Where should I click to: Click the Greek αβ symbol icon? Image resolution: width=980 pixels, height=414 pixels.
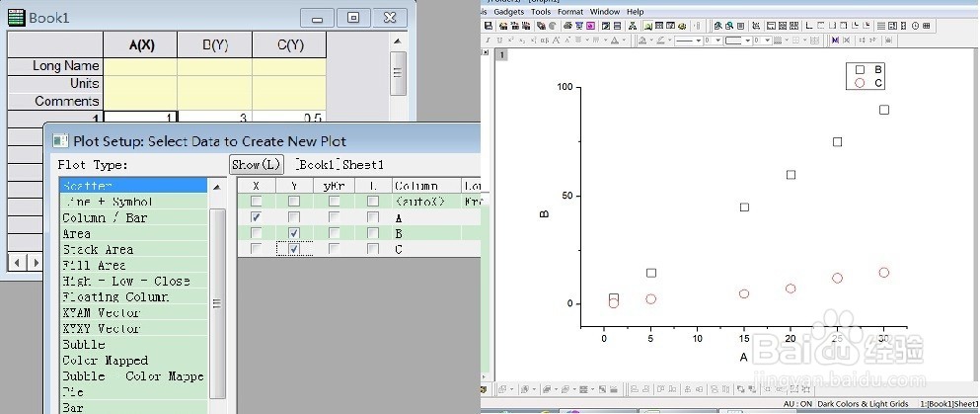point(545,41)
